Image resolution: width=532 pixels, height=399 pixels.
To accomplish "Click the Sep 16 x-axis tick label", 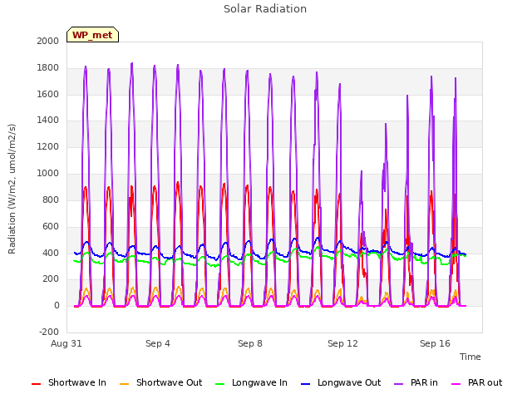I will pos(435,343).
